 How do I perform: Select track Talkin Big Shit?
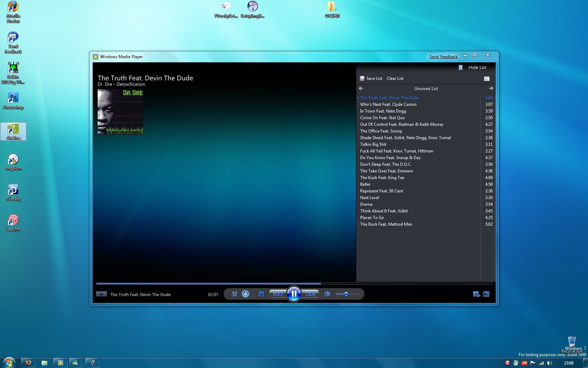click(x=426, y=144)
